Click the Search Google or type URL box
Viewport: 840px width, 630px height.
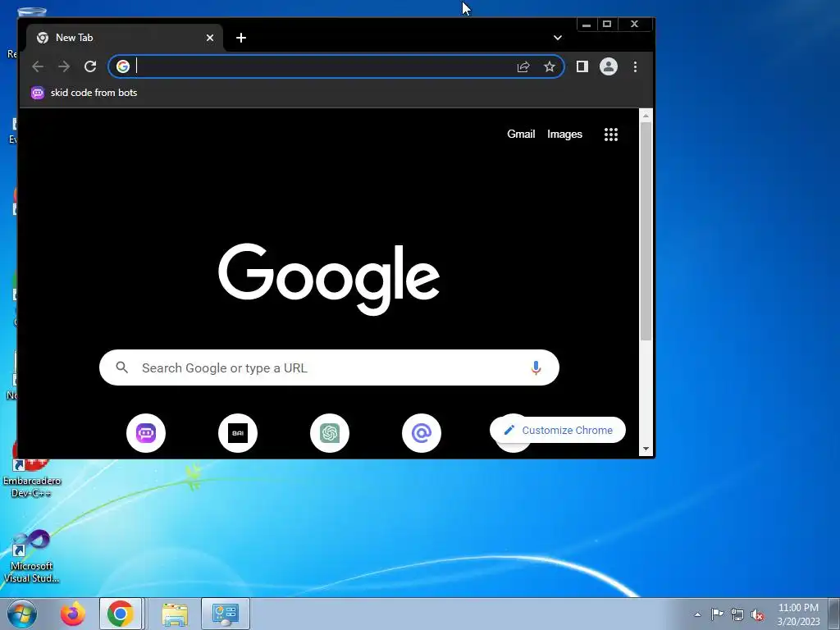click(329, 367)
